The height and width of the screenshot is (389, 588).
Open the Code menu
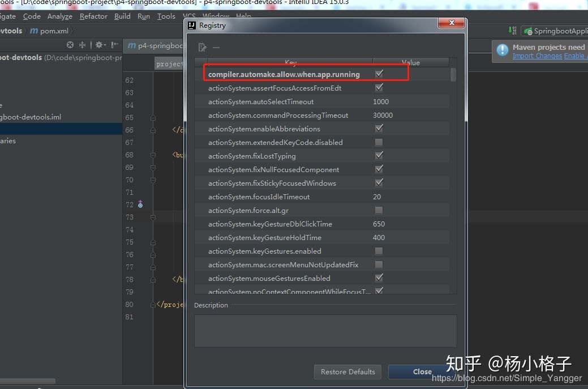(x=32, y=16)
